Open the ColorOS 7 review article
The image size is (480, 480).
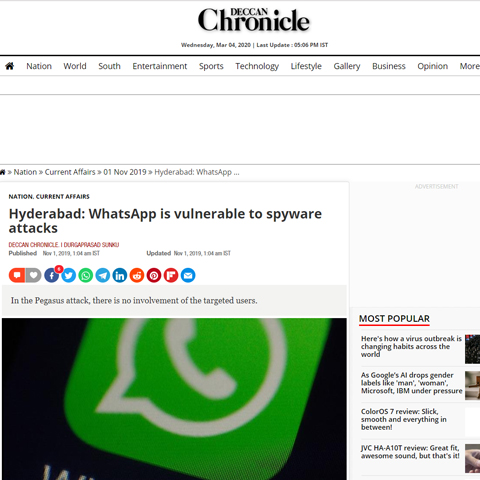(403, 419)
